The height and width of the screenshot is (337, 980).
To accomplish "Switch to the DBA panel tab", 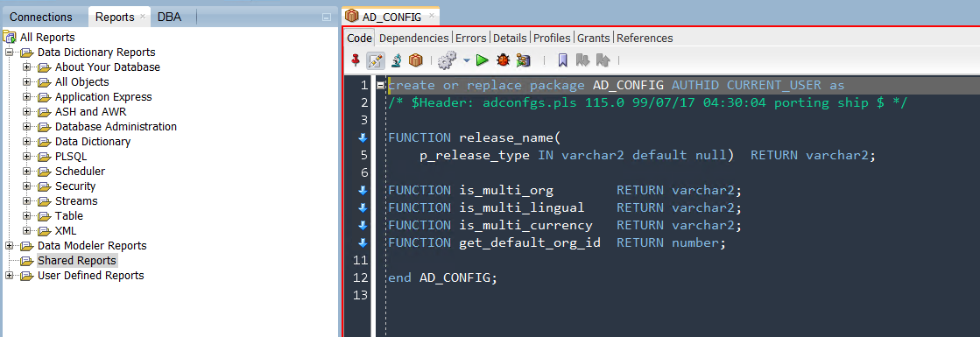I will pos(169,17).
